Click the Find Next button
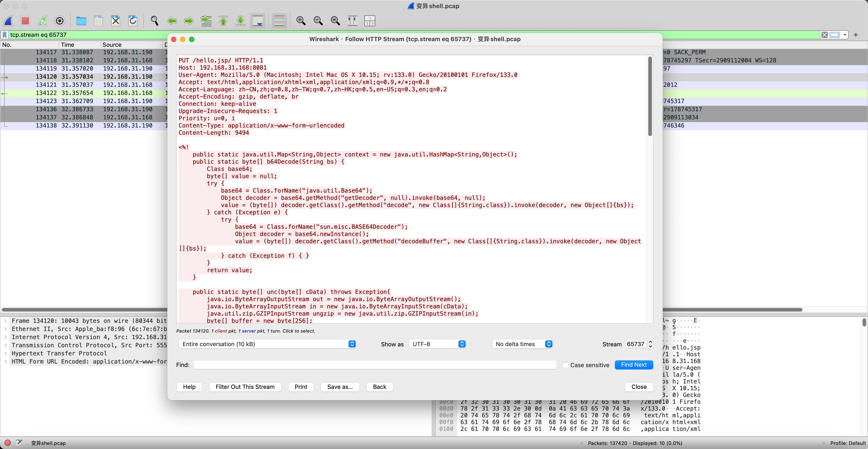 (634, 365)
